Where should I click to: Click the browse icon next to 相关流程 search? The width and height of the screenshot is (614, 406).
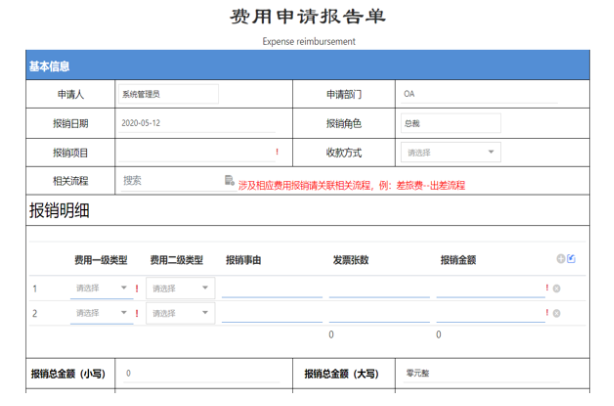(229, 181)
